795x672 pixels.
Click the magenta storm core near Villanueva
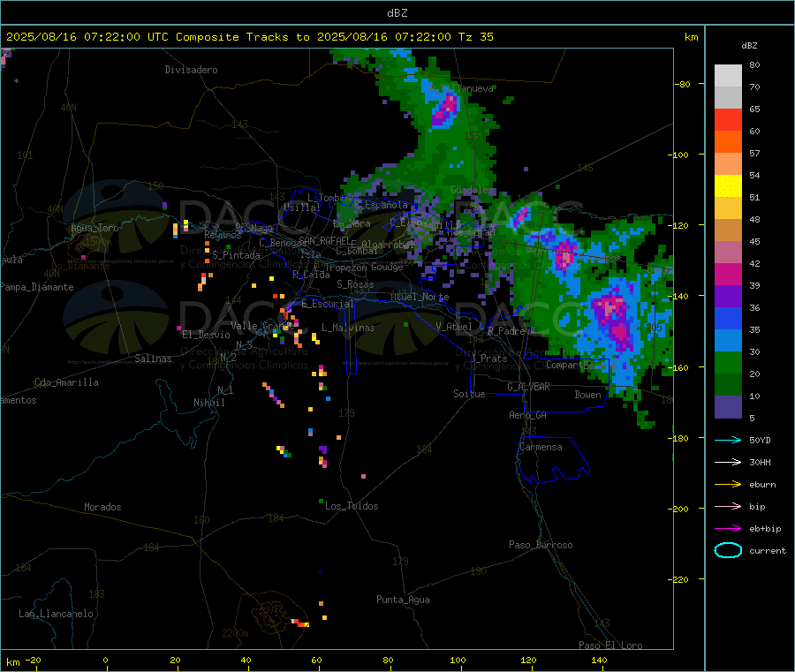(445, 110)
